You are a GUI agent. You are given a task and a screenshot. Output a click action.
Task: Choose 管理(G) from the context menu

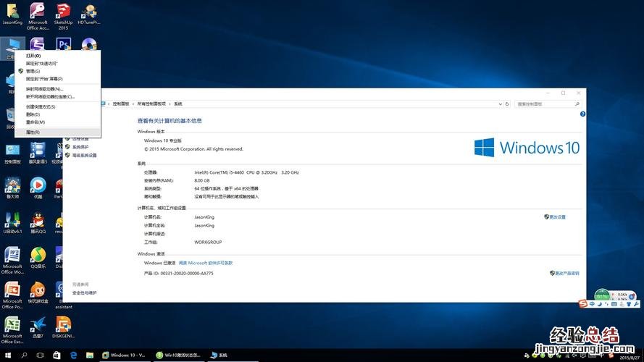point(33,71)
